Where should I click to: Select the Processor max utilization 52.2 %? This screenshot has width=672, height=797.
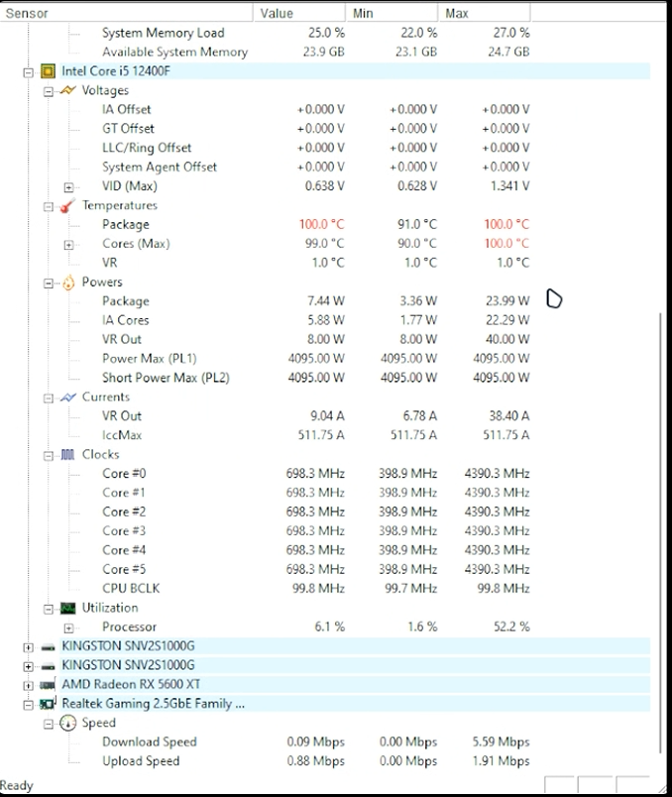511,626
